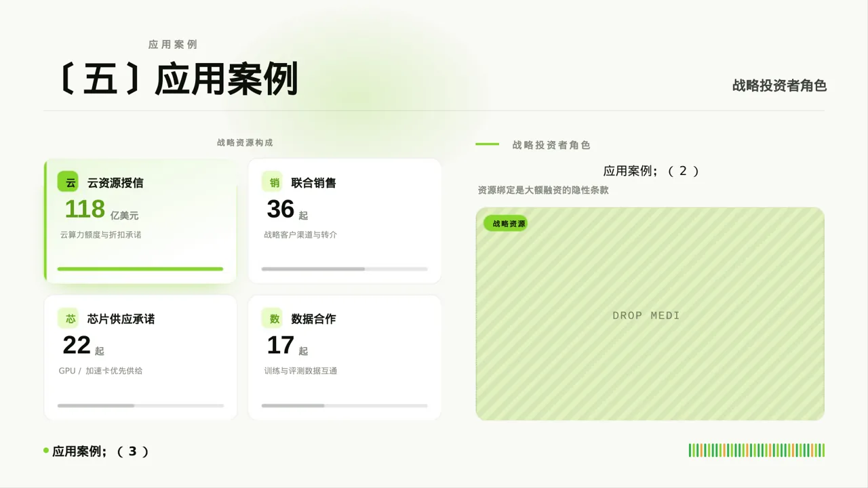Image resolution: width=868 pixels, height=488 pixels.
Task: Select the 联合销售 card title
Action: 313,183
